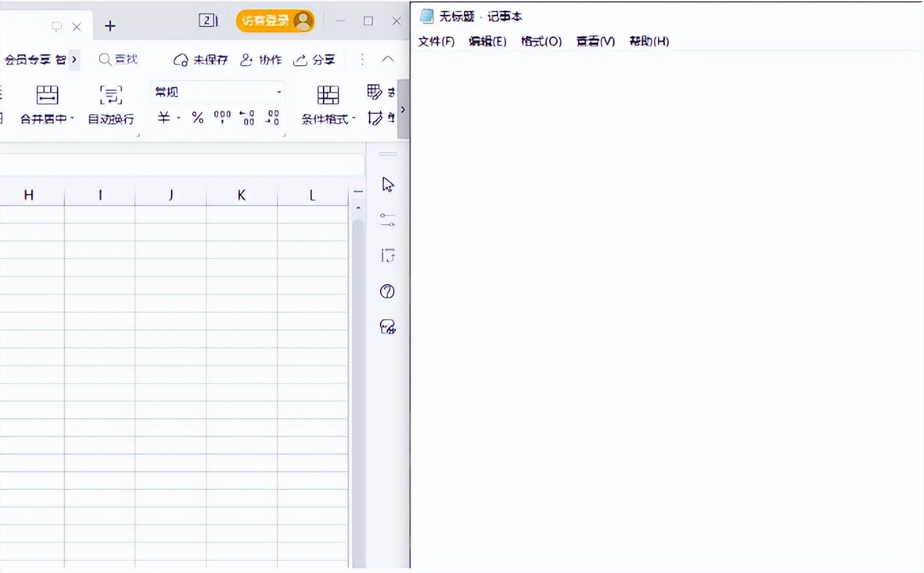Select the cursor tool in side panel
The width and height of the screenshot is (924, 573).
coord(388,185)
